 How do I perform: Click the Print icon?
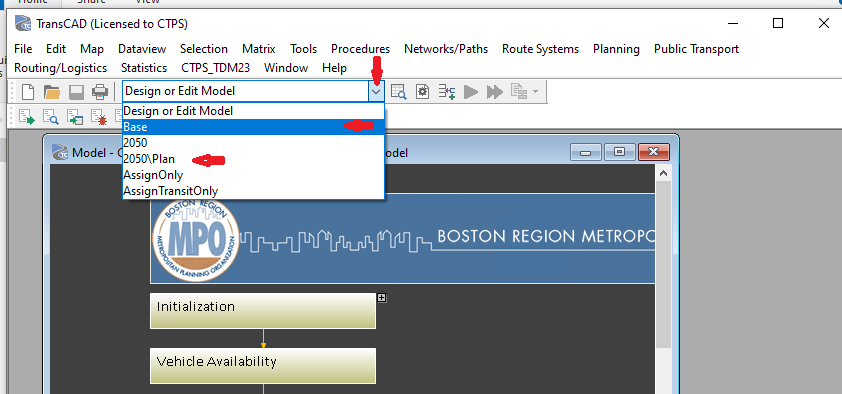click(x=100, y=92)
